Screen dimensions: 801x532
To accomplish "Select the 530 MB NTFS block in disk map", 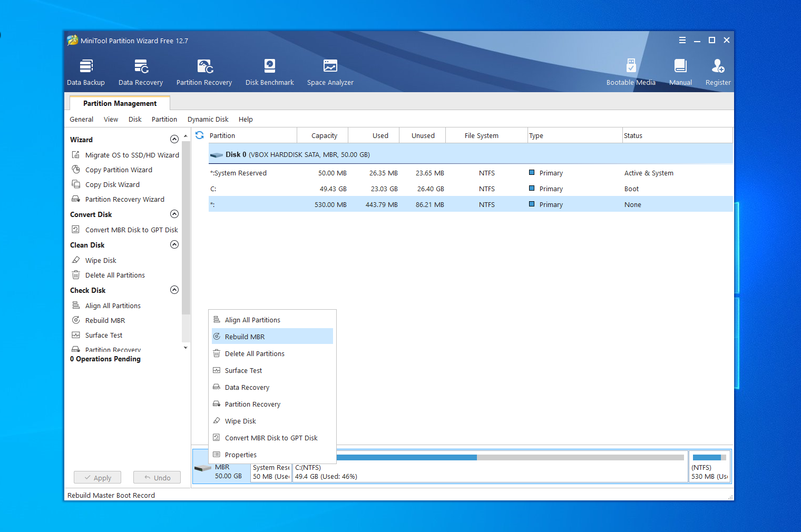I will click(x=710, y=466).
